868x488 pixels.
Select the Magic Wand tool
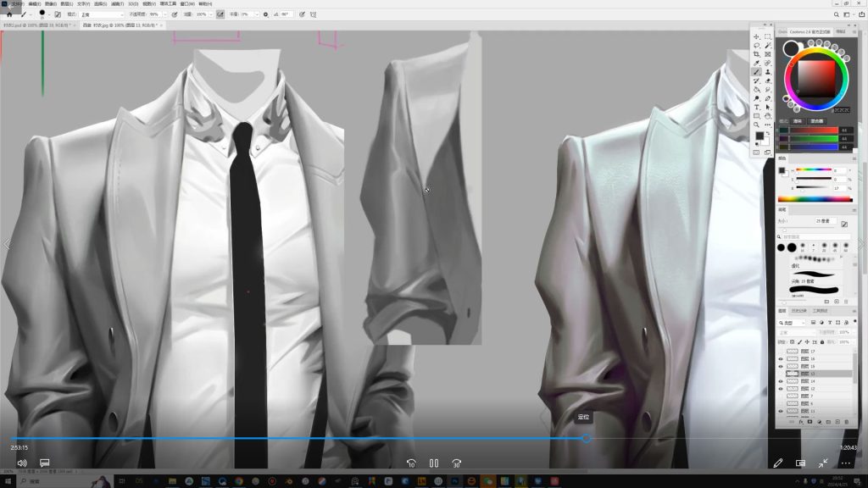tap(767, 45)
